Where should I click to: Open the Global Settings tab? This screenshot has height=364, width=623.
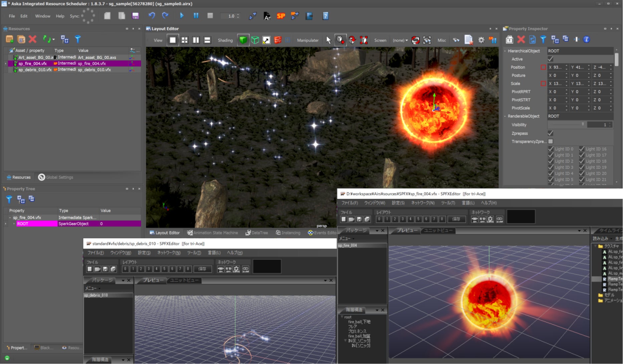pyautogui.click(x=56, y=177)
